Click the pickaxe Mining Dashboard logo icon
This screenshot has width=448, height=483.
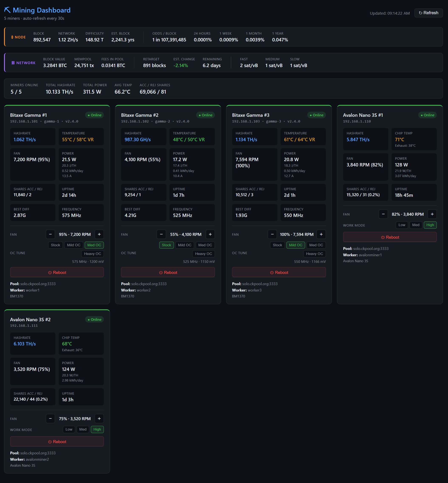point(7,10)
